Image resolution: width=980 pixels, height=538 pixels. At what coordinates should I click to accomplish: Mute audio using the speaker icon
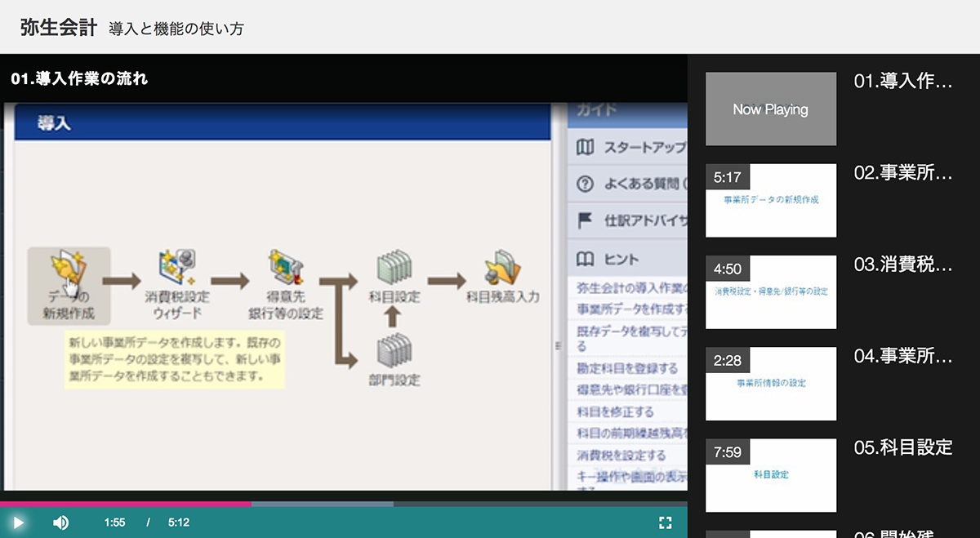click(60, 522)
